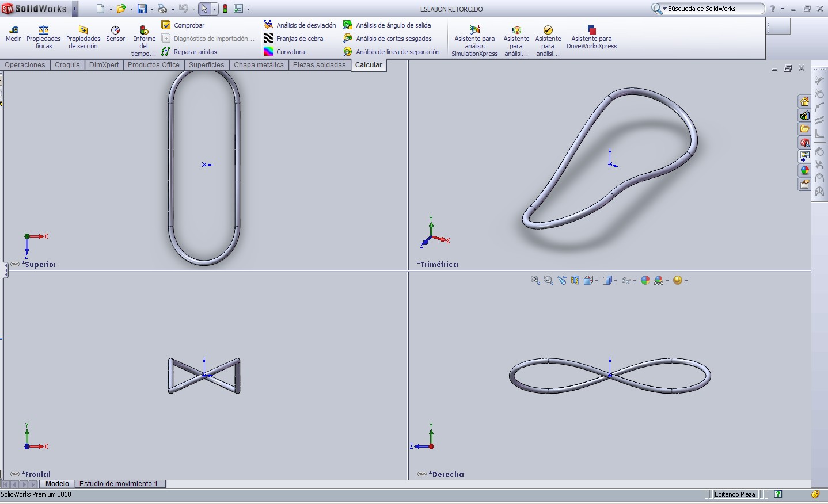The image size is (828, 504).
Task: Start Análisis de línea de separación
Action: coord(392,52)
